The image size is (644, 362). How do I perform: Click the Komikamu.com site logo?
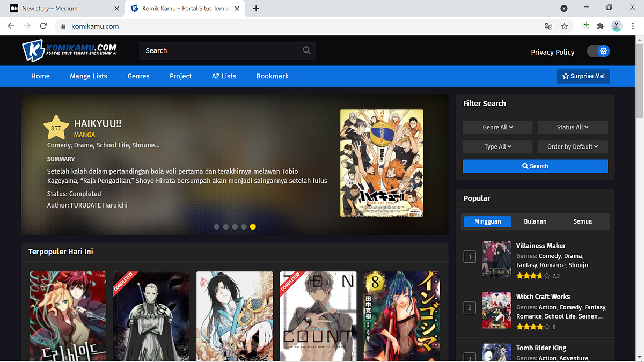70,50
